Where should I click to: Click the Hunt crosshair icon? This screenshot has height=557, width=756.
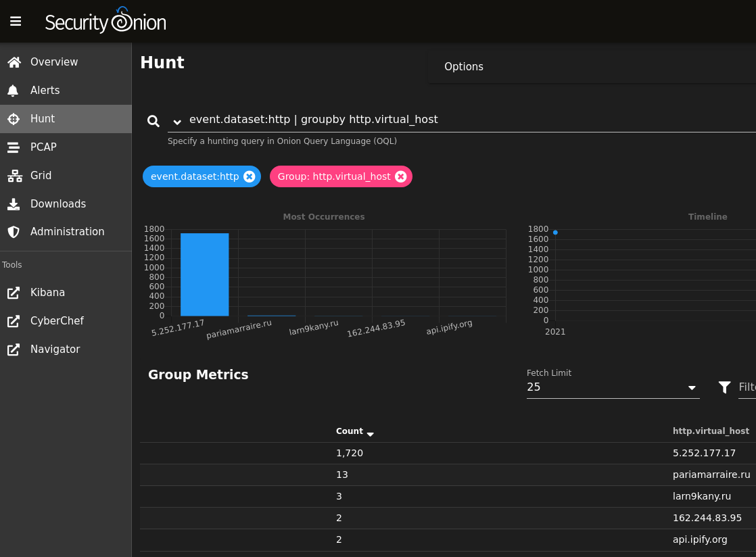click(x=14, y=119)
